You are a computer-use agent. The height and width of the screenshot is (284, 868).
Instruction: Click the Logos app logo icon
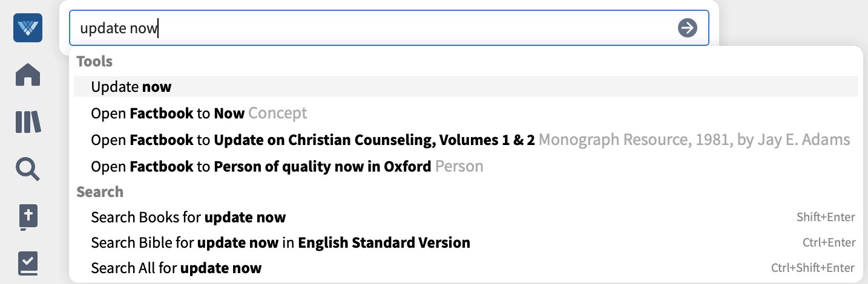(x=28, y=28)
